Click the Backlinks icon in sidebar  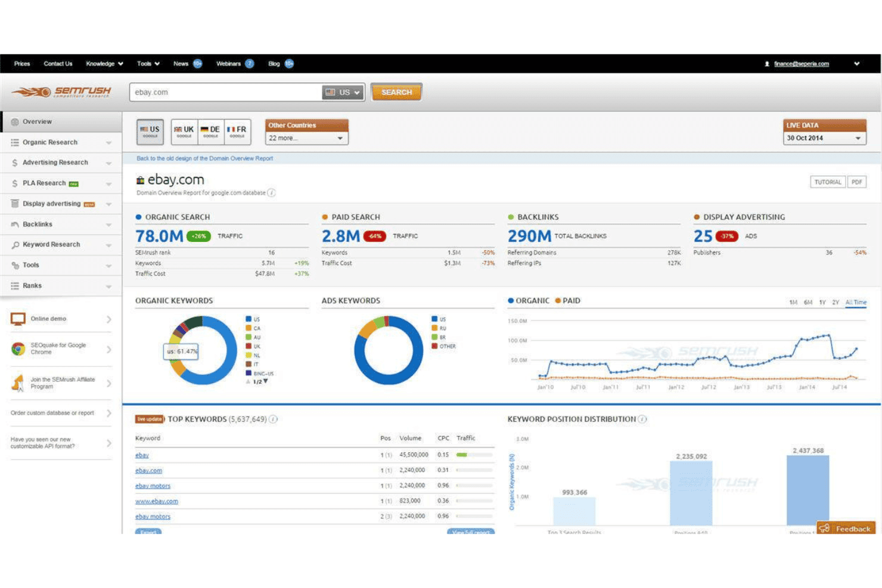coord(15,224)
